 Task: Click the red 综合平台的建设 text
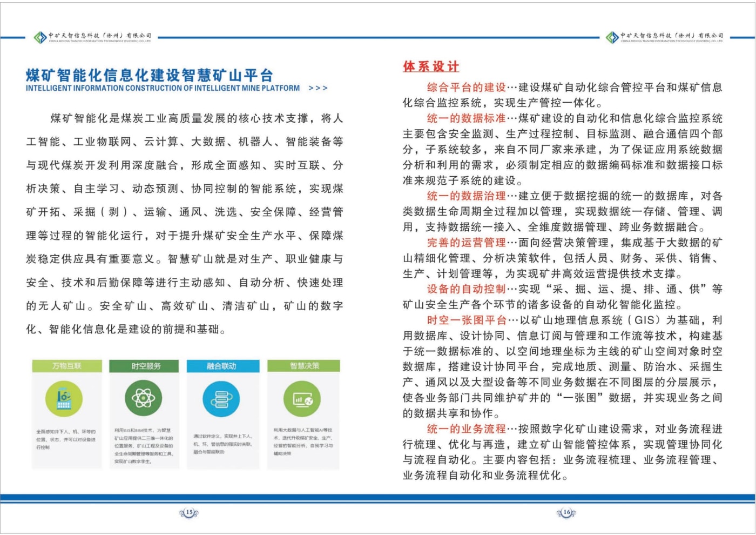(466, 88)
